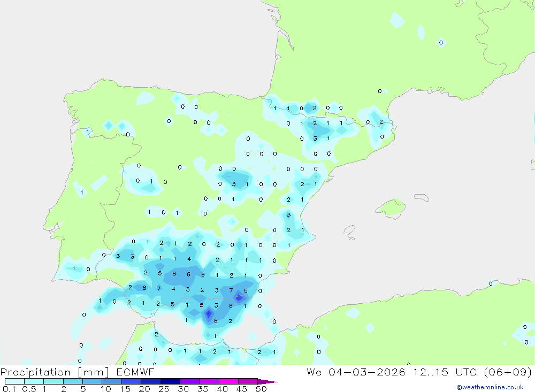This screenshot has height=392, width=535.
Task: Click the legend swatch between 0.5 and 1
Action: (34, 381)
